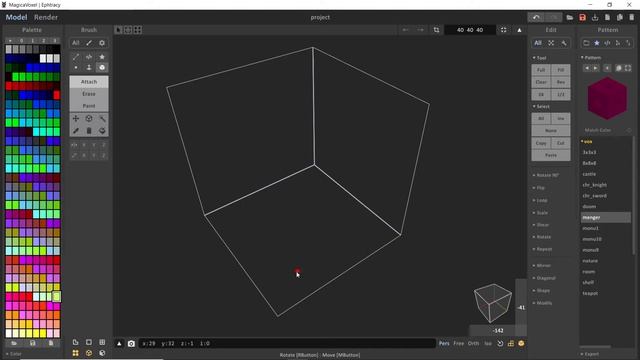Click the resize model crop icon
The width and height of the screenshot is (640, 360).
pyautogui.click(x=436, y=30)
